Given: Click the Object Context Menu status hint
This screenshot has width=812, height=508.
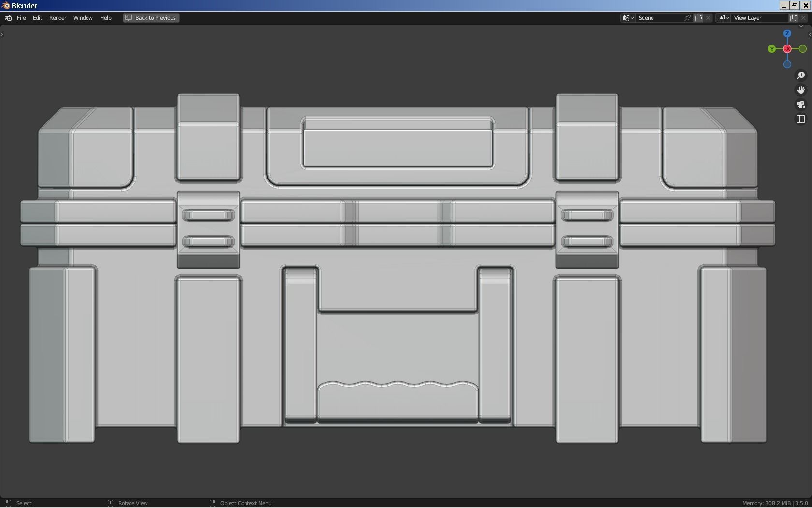Looking at the screenshot, I should (241, 503).
